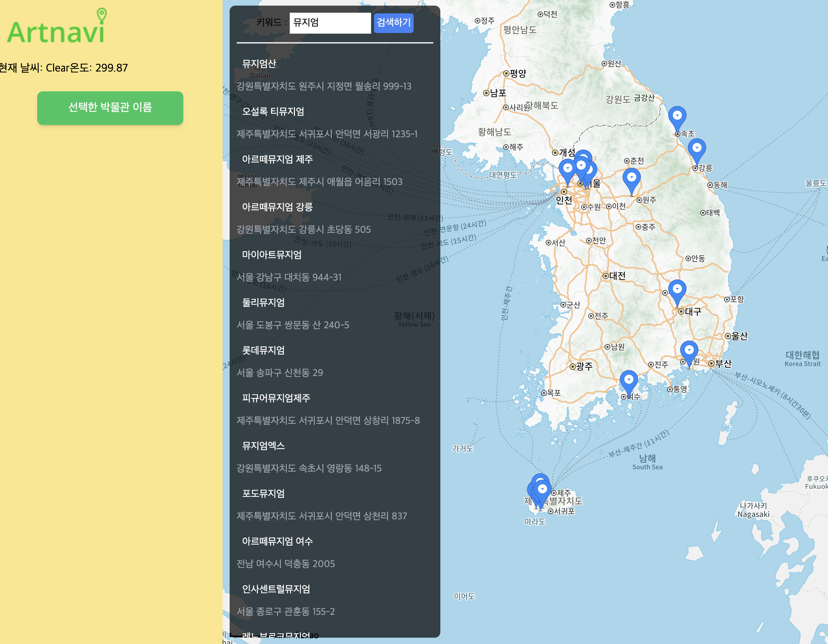828x644 pixels.
Task: Focus the 키워드 input field
Action: pos(330,23)
